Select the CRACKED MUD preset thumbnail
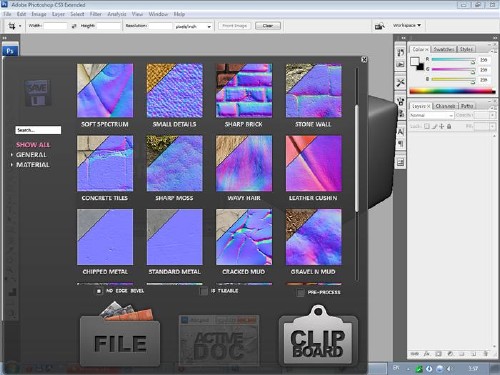Image resolution: width=500 pixels, height=375 pixels. [x=244, y=237]
